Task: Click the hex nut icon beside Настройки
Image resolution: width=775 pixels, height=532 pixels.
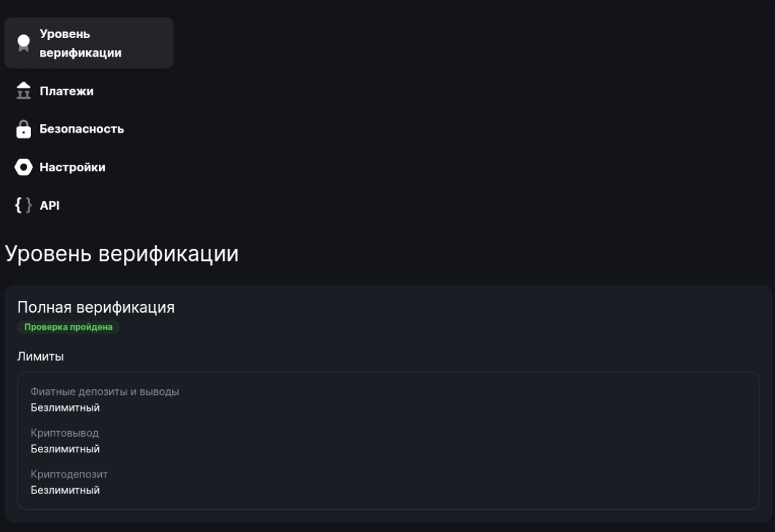Action: 24,167
